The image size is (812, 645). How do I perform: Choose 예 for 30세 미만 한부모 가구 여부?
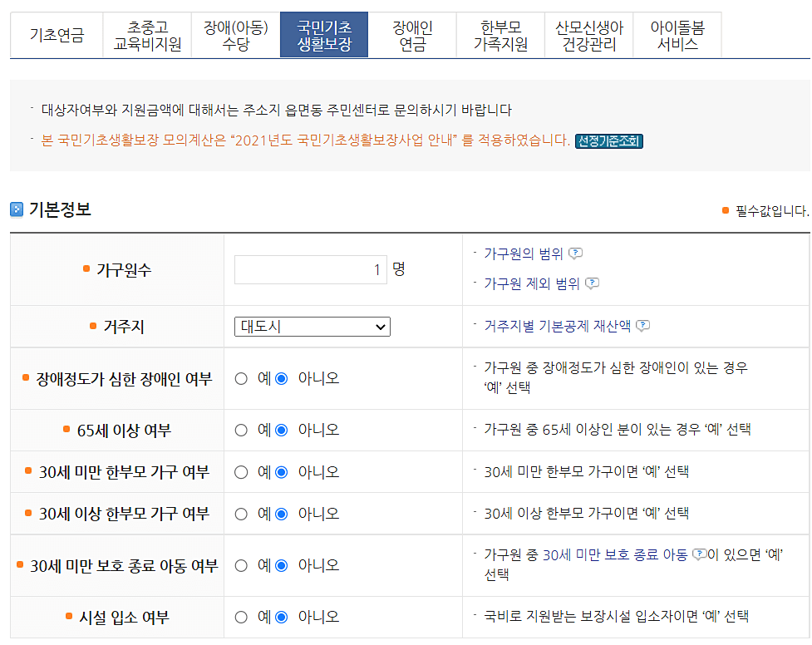point(242,470)
